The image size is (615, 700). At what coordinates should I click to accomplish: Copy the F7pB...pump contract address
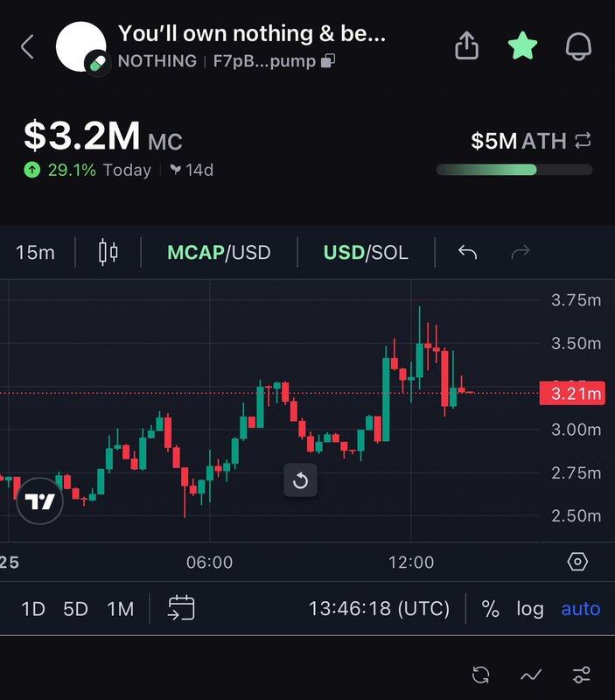[x=328, y=61]
